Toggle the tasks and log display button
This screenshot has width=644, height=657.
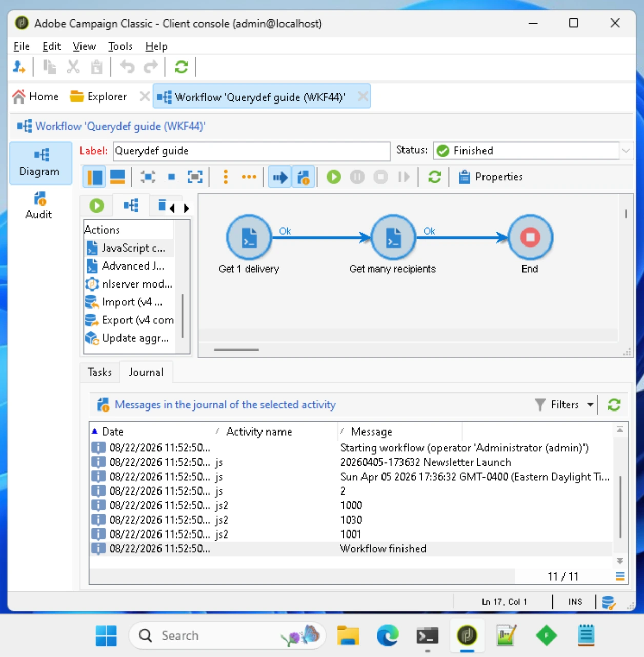tap(304, 177)
